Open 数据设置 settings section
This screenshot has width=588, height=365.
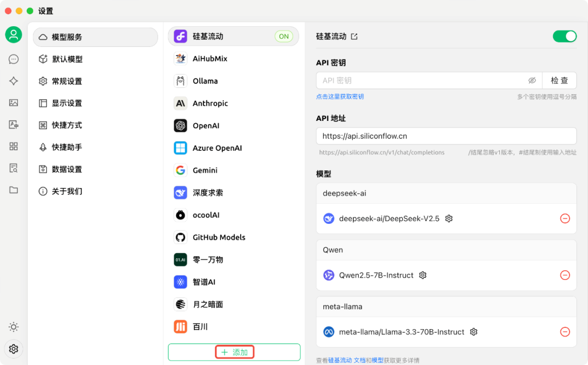pyautogui.click(x=66, y=169)
